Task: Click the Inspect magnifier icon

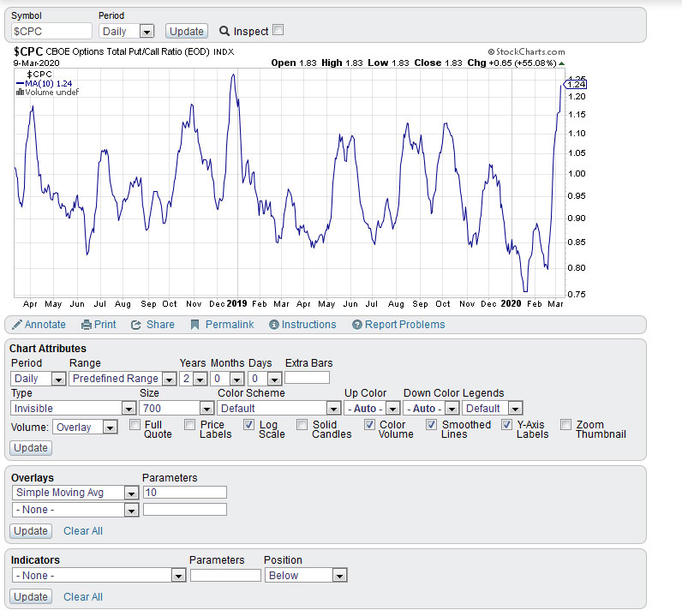Action: point(224,31)
